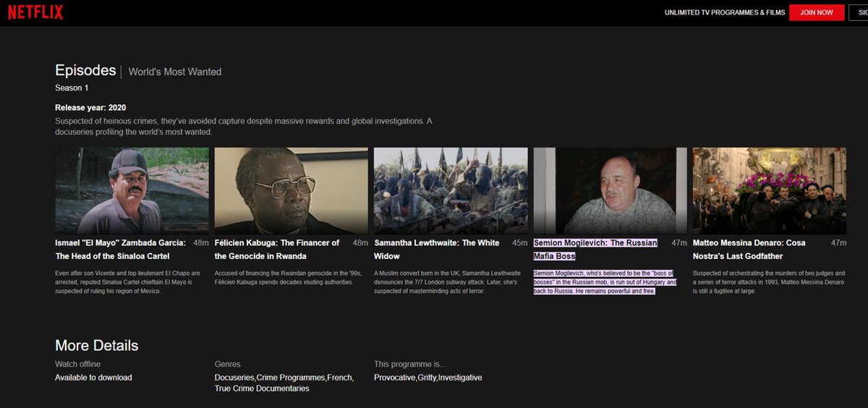The image size is (868, 408).
Task: Click description 'Accused of financing the Rwandan genocide'
Action: click(286, 278)
